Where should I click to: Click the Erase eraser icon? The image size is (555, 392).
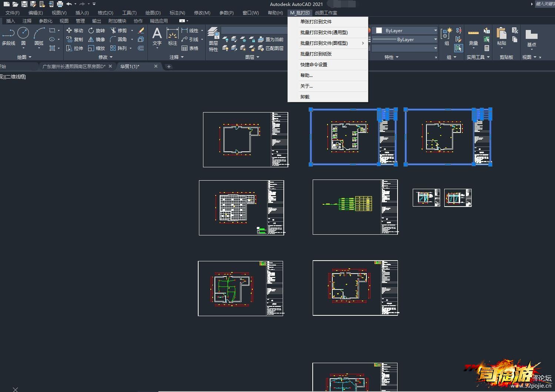(141, 30)
